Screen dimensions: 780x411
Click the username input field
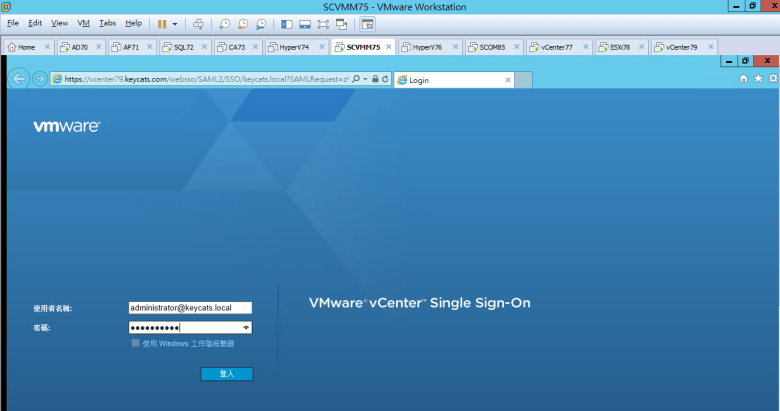click(x=190, y=308)
